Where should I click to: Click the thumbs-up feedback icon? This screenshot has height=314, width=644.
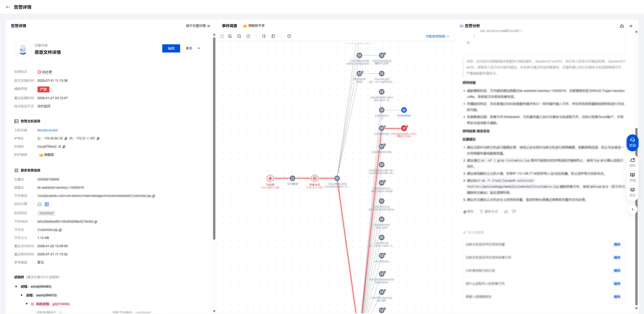pyautogui.click(x=506, y=212)
